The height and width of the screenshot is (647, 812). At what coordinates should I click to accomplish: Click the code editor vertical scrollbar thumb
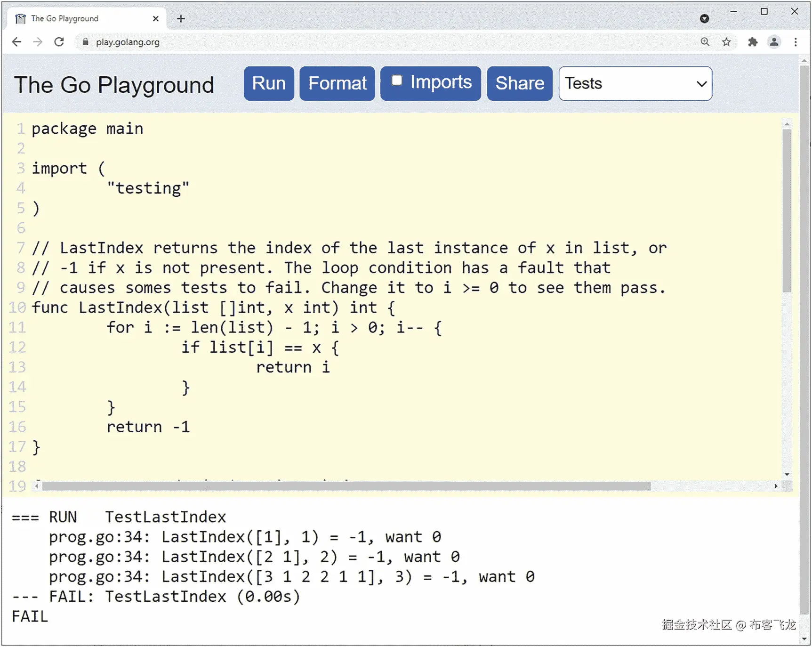point(787,210)
